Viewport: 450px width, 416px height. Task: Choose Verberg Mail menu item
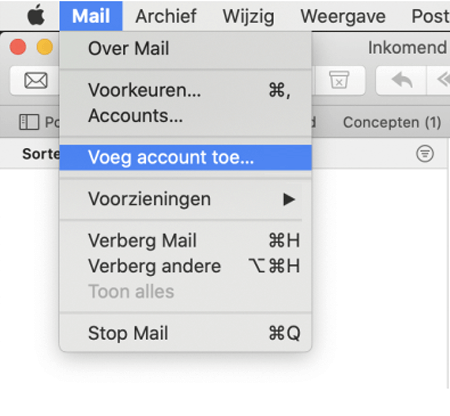tap(186, 241)
